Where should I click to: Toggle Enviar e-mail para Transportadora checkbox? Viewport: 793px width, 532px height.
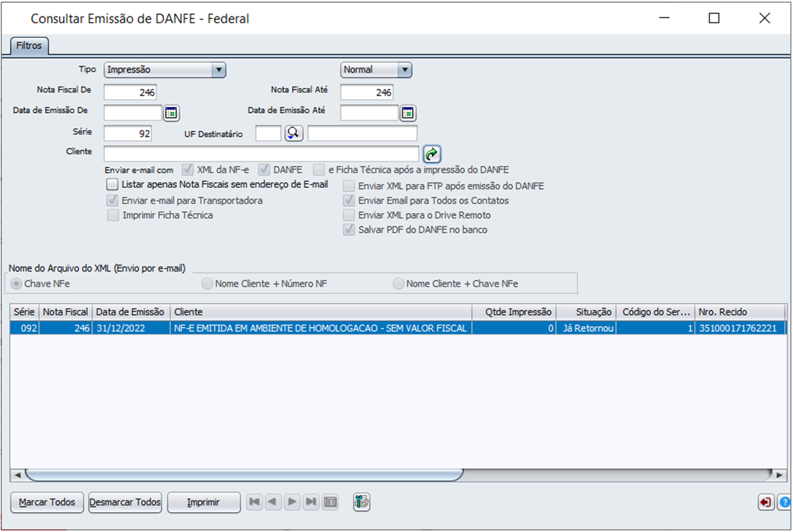coord(113,201)
